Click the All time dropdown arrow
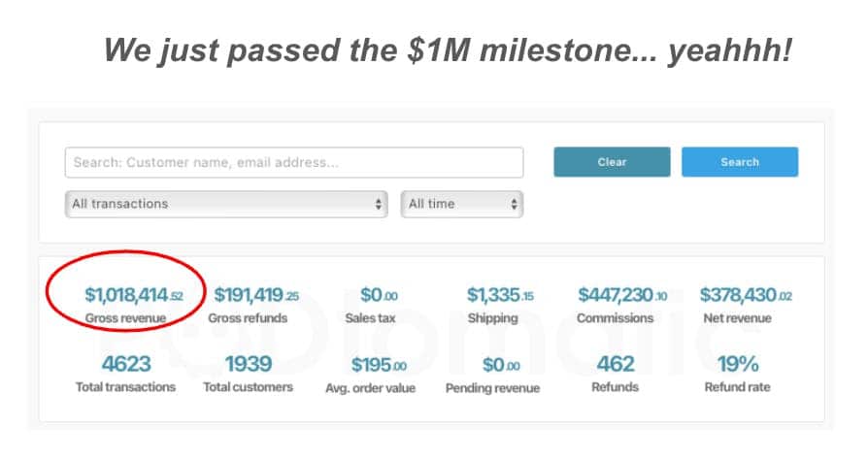This screenshot has width=868, height=462. pyautogui.click(x=513, y=204)
